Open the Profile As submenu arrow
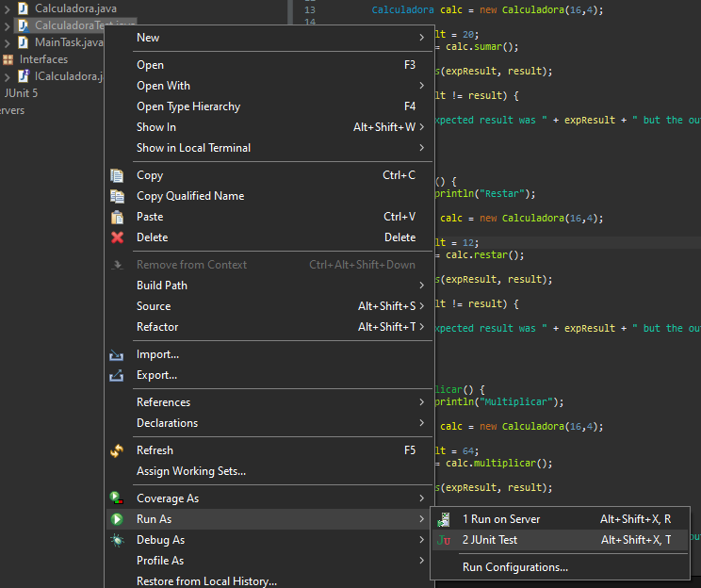The width and height of the screenshot is (701, 588). coord(421,561)
